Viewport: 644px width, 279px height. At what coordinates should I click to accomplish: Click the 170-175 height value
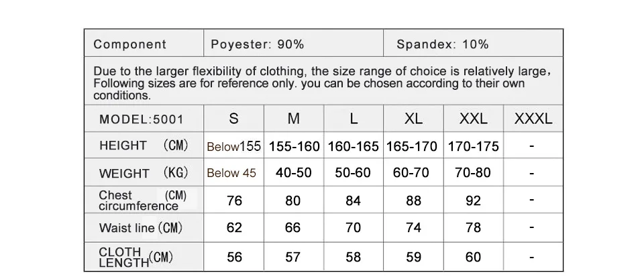(473, 146)
